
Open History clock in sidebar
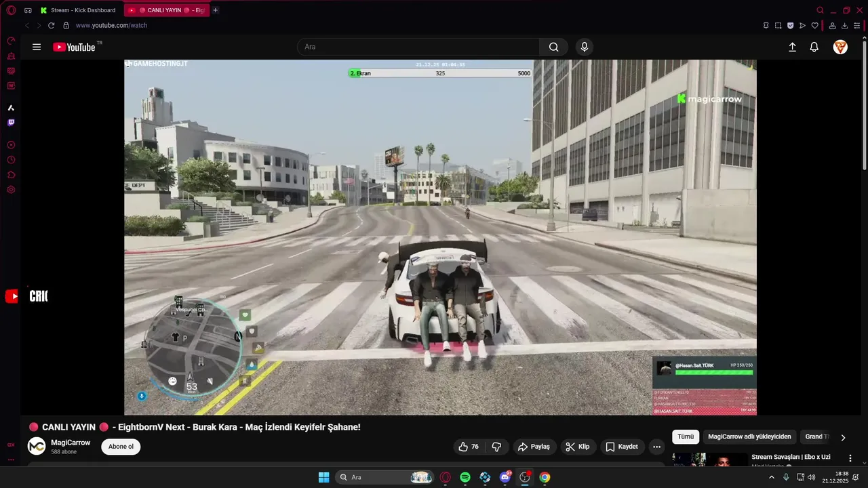coord(11,160)
